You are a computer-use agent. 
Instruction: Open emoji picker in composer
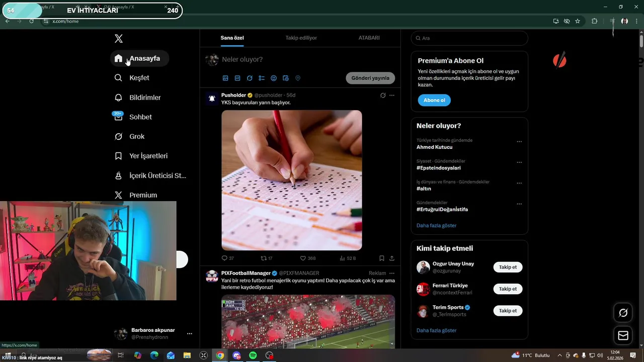pyautogui.click(x=274, y=78)
